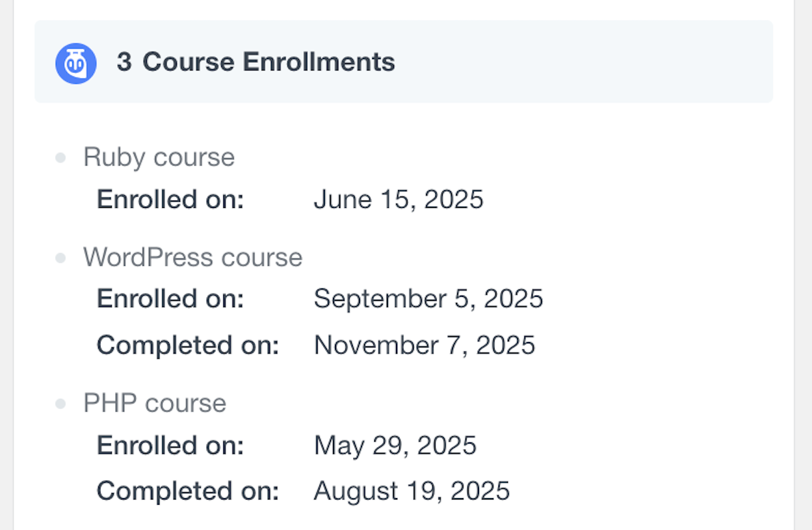Select the bullet icon beside WordPress course
Image resolution: width=812 pixels, height=530 pixels.
[62, 257]
